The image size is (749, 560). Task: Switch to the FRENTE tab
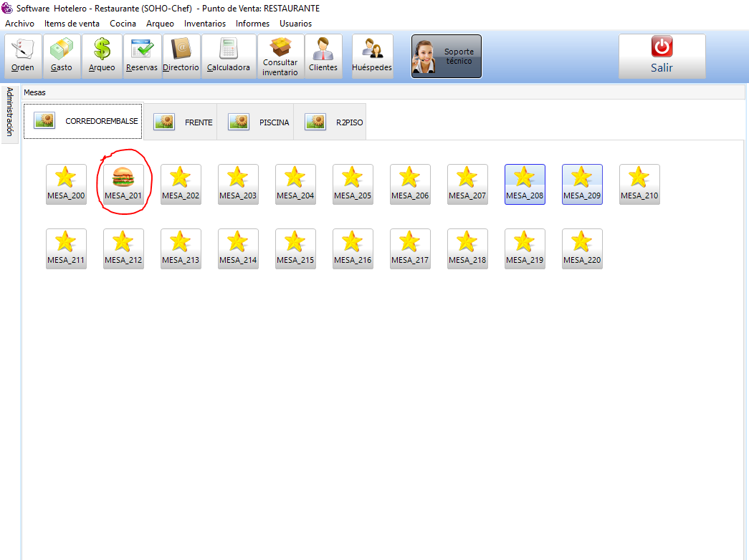(x=183, y=122)
